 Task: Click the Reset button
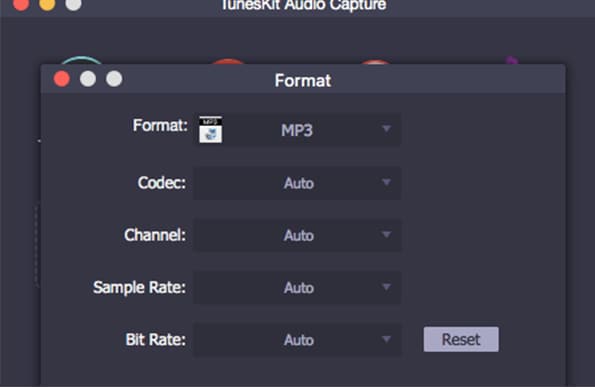[461, 339]
